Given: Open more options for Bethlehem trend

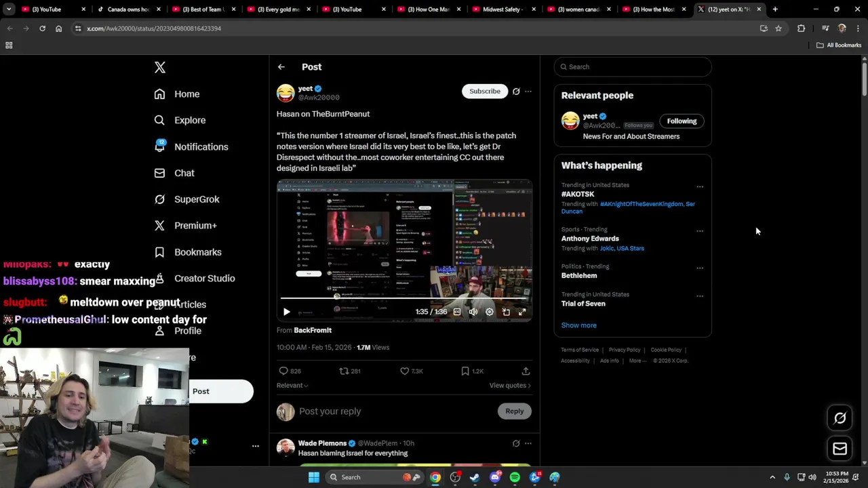Looking at the screenshot, I should (x=700, y=268).
